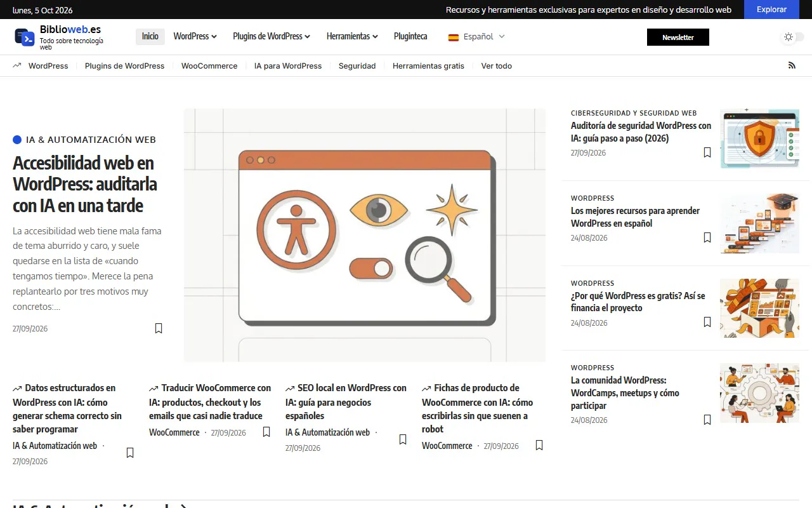Click the padlock security article thumbnail
This screenshot has height=508, width=812.
tap(759, 138)
